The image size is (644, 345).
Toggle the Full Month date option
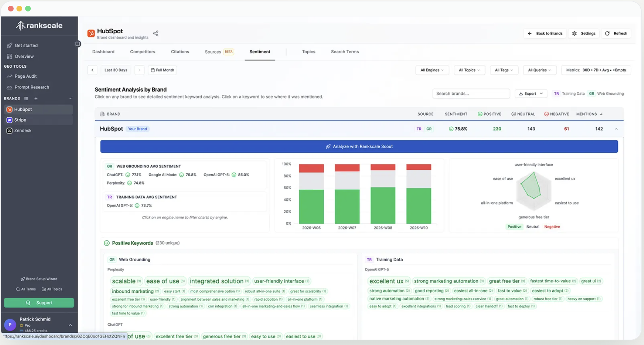tap(162, 70)
